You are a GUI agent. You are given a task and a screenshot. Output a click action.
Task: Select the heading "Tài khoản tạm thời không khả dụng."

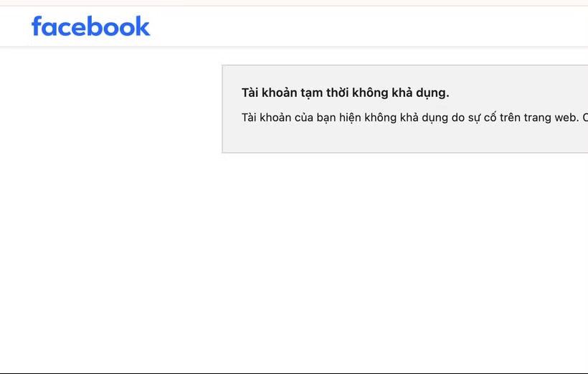(x=345, y=93)
